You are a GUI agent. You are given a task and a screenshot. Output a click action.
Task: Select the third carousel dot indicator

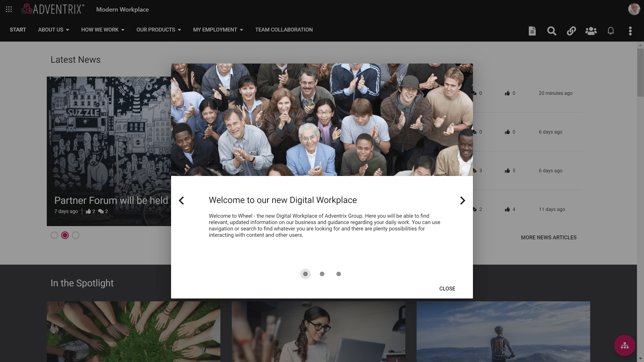tap(338, 274)
